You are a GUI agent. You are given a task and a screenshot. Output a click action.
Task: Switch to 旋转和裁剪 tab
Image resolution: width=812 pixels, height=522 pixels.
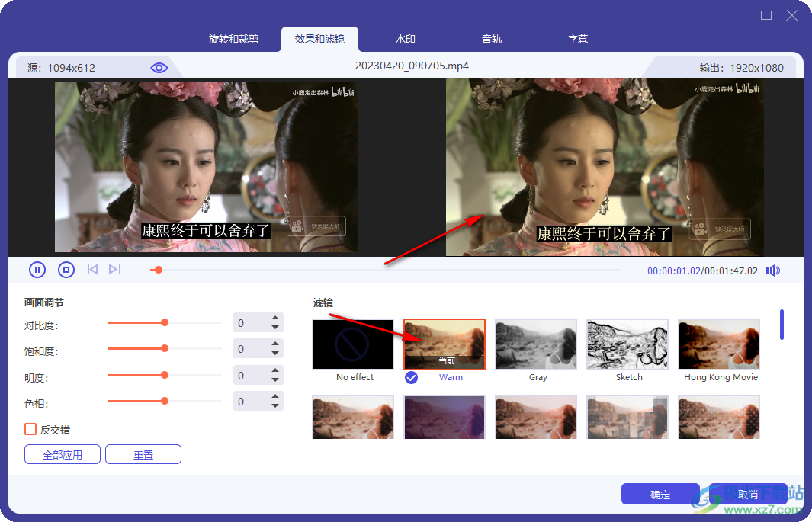point(233,40)
